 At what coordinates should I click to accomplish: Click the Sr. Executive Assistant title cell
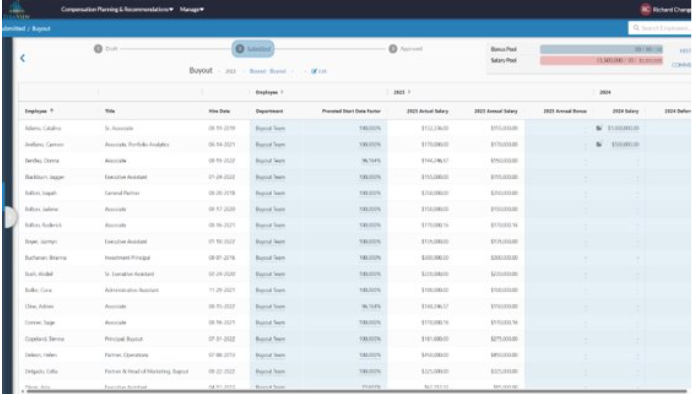129,274
